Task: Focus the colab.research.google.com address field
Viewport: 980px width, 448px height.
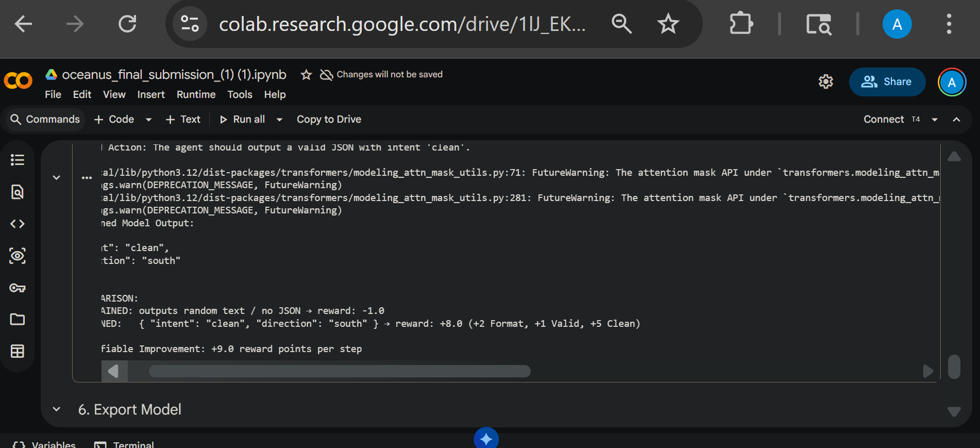Action: pyautogui.click(x=402, y=24)
